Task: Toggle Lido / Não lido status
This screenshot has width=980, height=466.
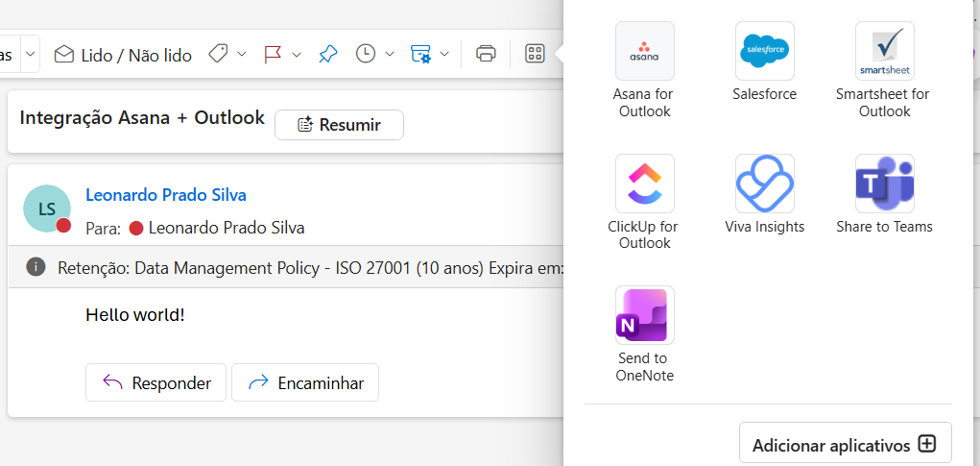Action: [123, 55]
